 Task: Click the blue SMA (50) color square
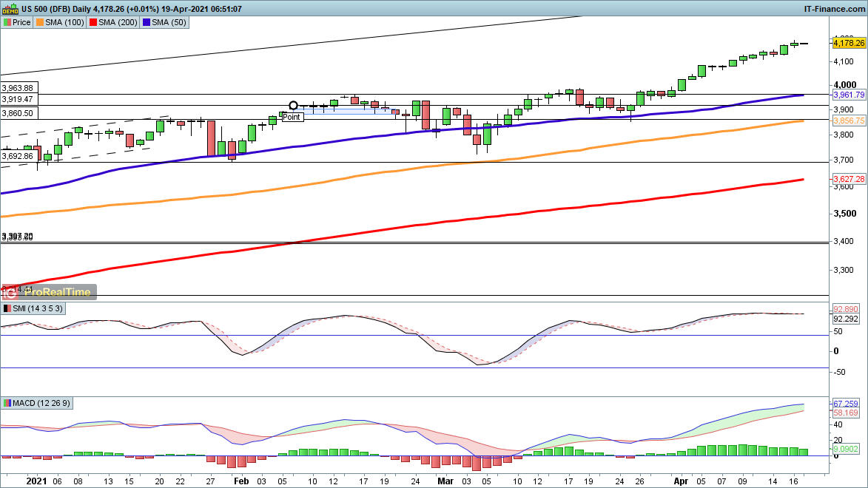[148, 23]
